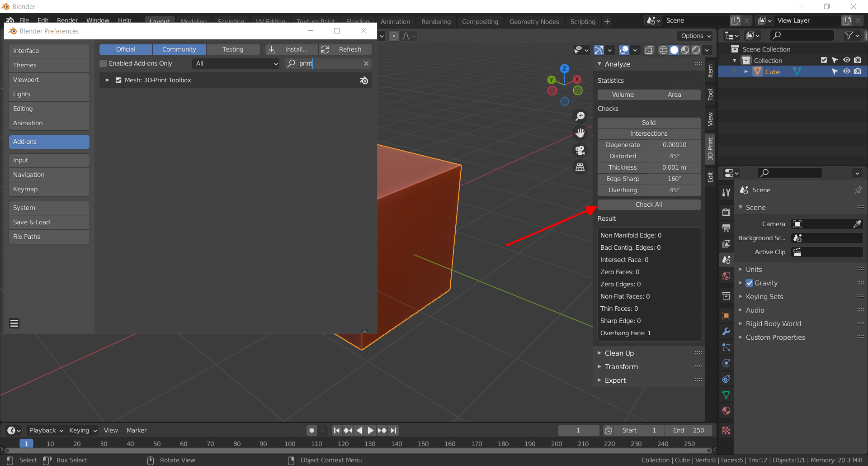Expand Mesh: 3D-Print Toolbox add-on details

(107, 80)
